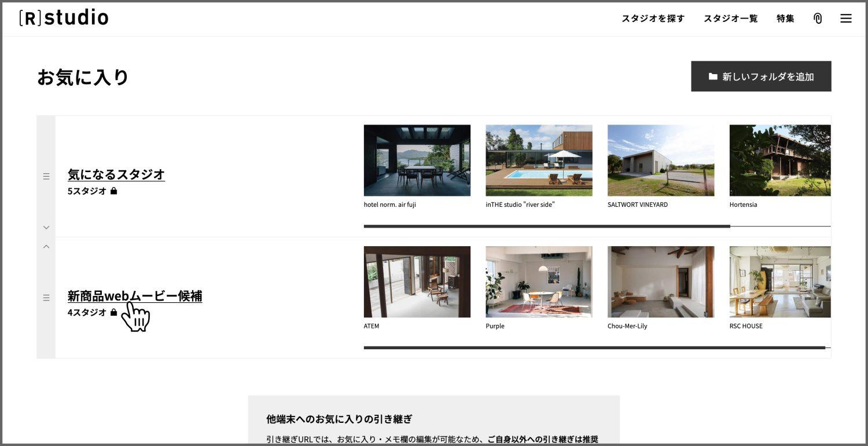Click lock icon next to 4スタジオ
The width and height of the screenshot is (868, 446).
tap(114, 312)
